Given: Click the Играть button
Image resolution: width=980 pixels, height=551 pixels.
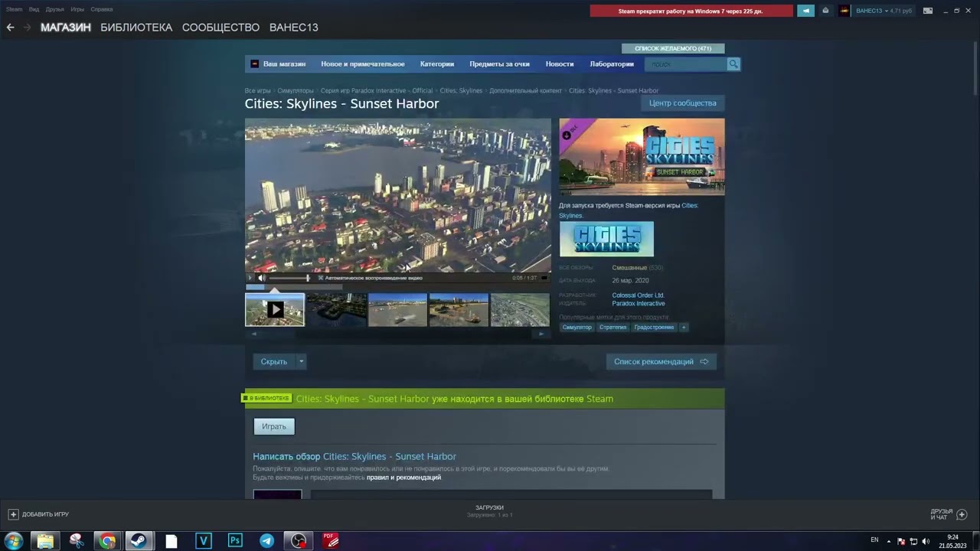Looking at the screenshot, I should 274,426.
